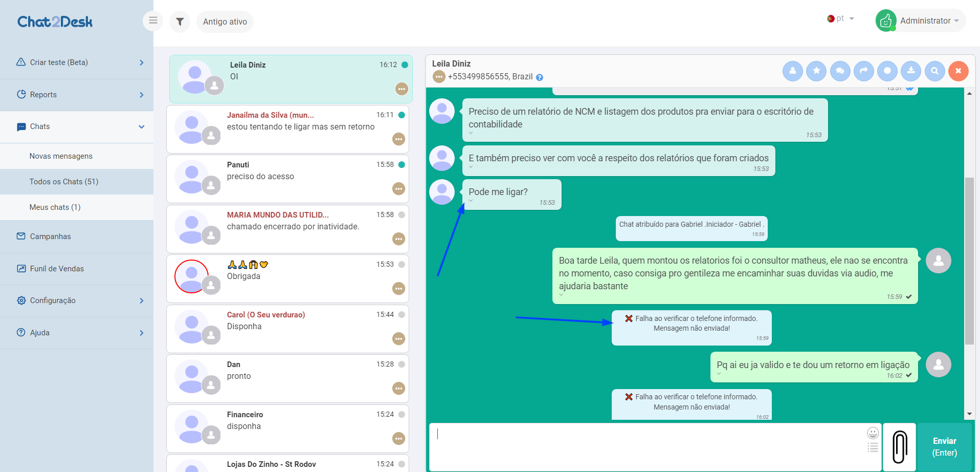
Task: Open the magnifier search in chat header
Action: [x=934, y=71]
